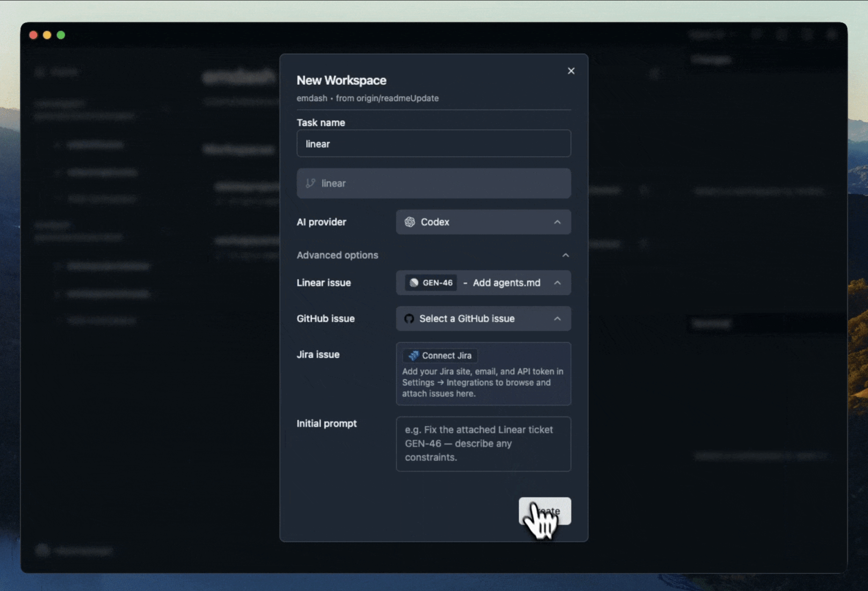The width and height of the screenshot is (868, 591).
Task: Focus the Initial prompt text area
Action: (x=483, y=443)
